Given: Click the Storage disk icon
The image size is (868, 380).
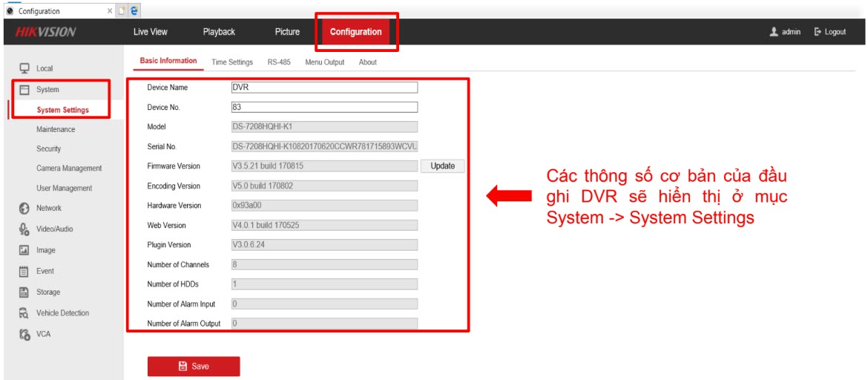Looking at the screenshot, I should point(24,292).
